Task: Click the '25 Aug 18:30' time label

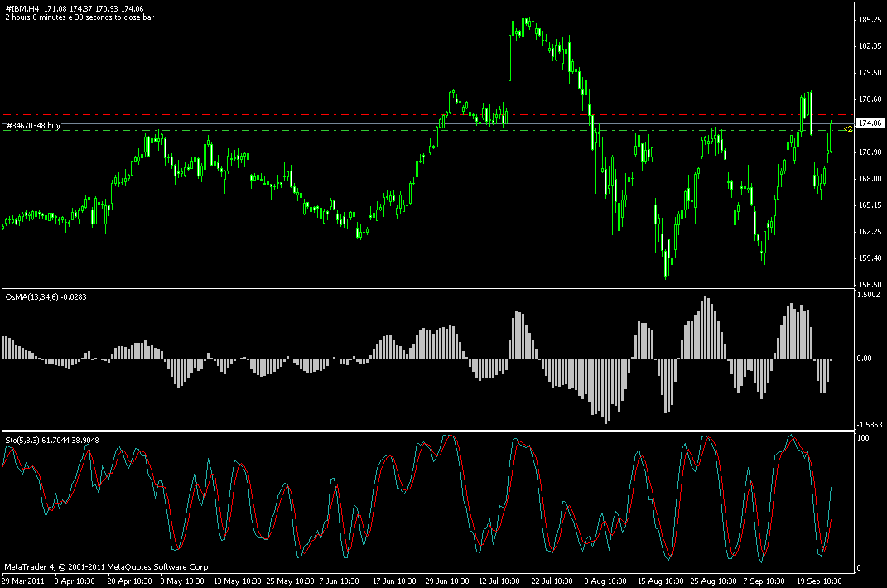Action: tap(713, 581)
